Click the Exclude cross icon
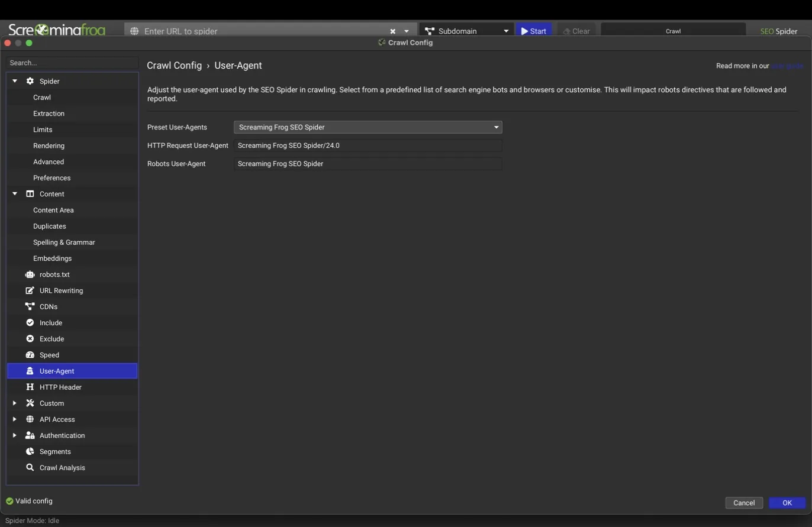 coord(30,339)
